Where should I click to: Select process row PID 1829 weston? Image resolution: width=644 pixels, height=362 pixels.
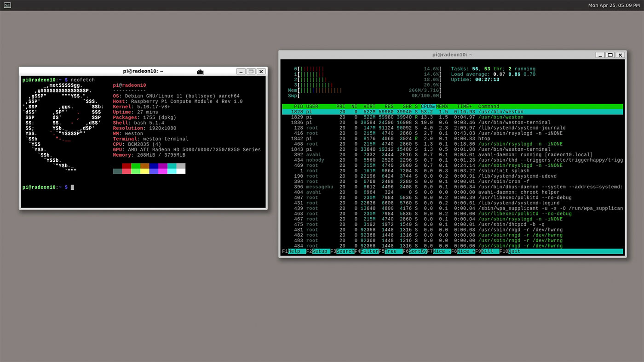(x=453, y=117)
